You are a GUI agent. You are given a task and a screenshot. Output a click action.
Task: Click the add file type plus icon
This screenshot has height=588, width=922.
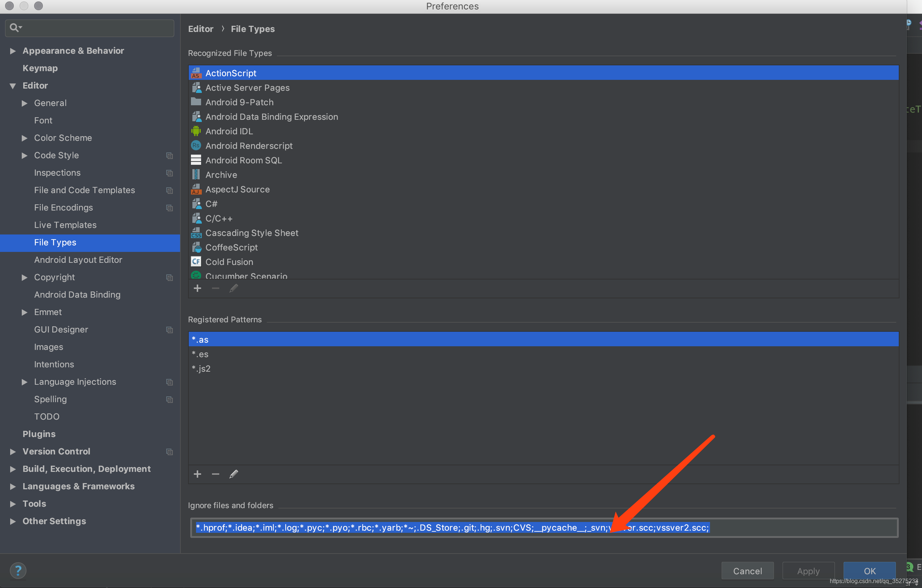[197, 288]
